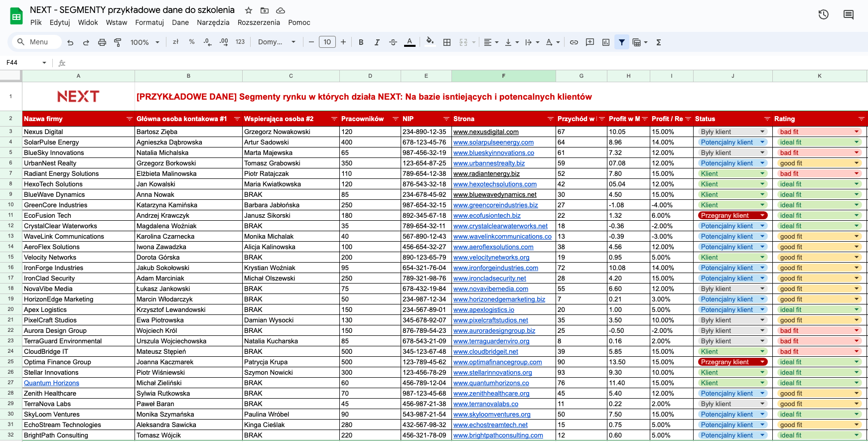Open the fill color picker
The height and width of the screenshot is (442, 868).
pyautogui.click(x=430, y=42)
